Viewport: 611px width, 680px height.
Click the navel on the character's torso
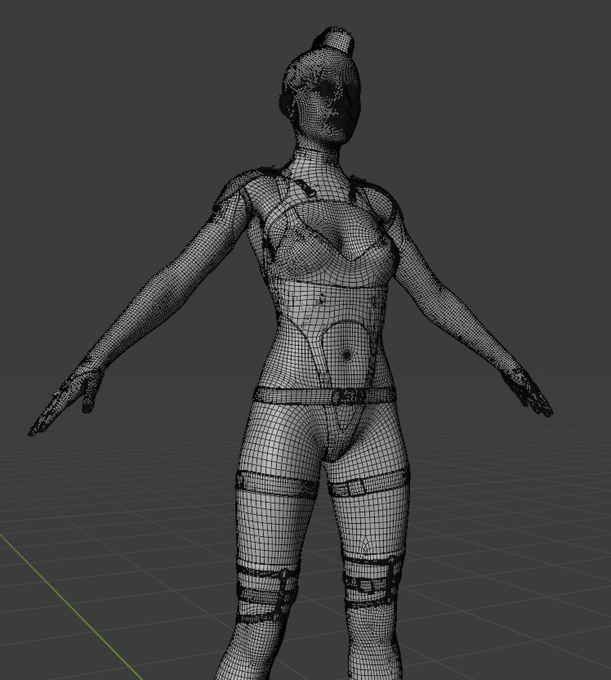(x=346, y=356)
